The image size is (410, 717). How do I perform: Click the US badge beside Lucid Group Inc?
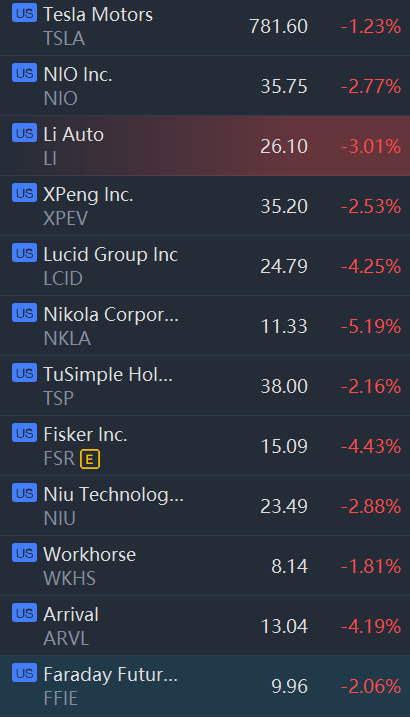24,253
